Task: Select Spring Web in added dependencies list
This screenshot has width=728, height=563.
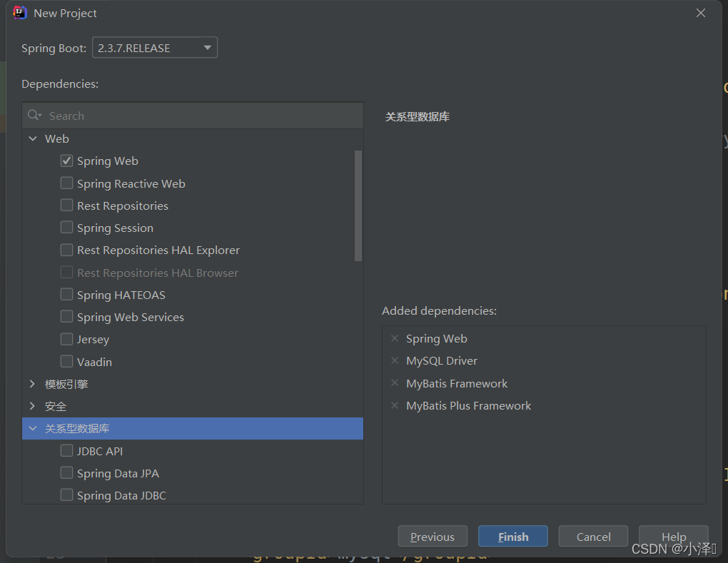Action: point(436,339)
